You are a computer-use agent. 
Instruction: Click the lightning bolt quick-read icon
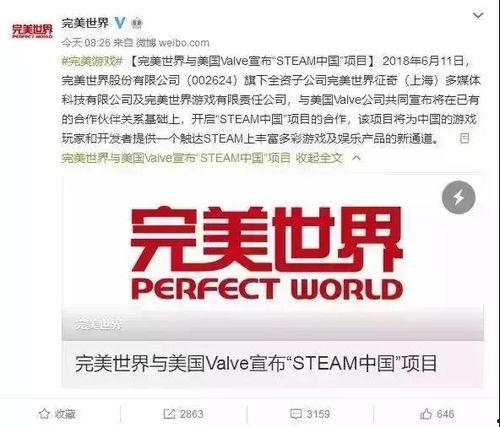tap(459, 198)
